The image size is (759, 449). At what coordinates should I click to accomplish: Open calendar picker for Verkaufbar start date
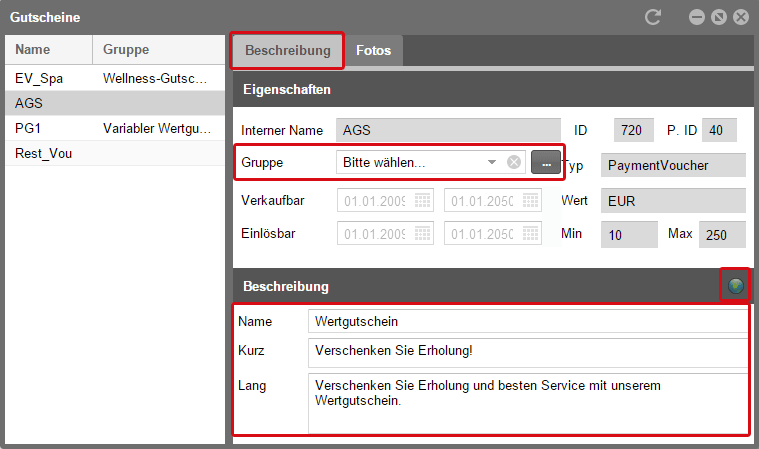click(423, 200)
